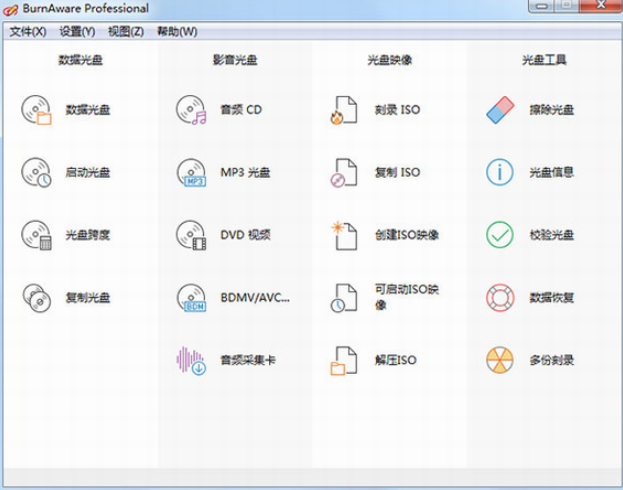Click the 可启动ISO映像 text label
623x490 pixels.
(x=407, y=297)
